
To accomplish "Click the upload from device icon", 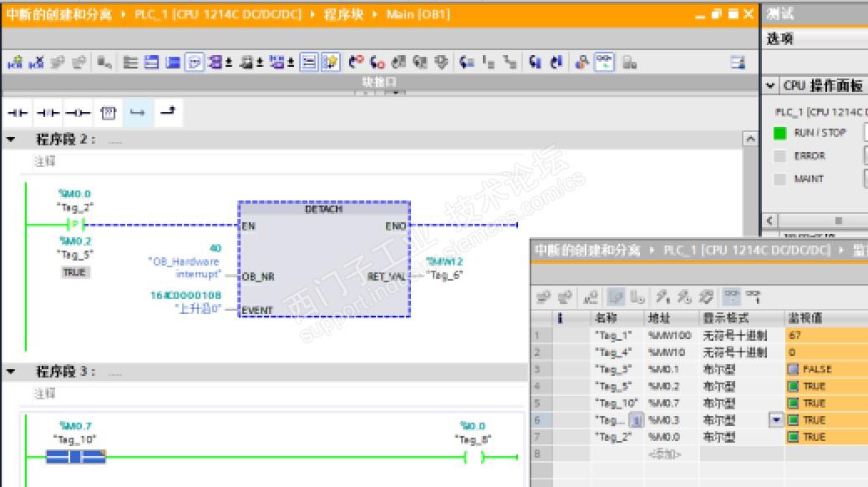I will (x=556, y=63).
